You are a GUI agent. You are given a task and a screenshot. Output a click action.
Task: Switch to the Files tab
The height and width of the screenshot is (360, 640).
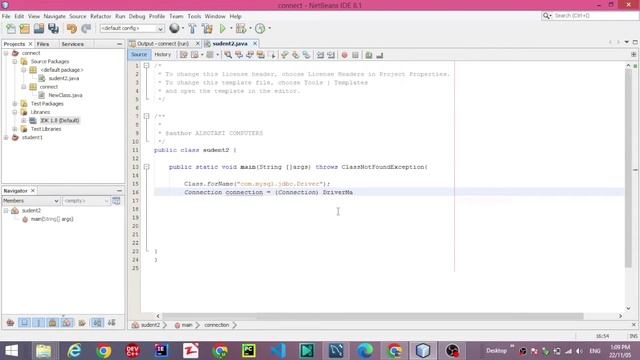43,44
